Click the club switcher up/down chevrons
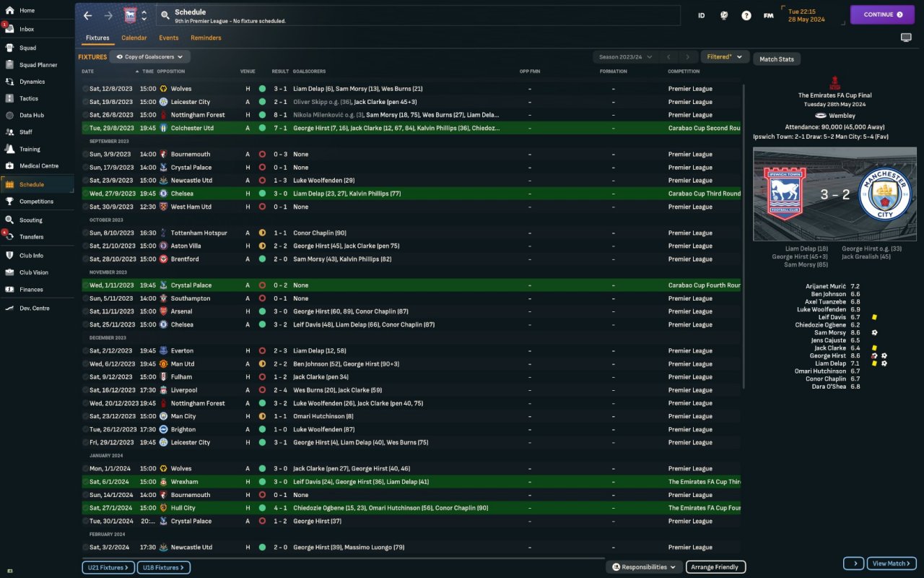 (x=144, y=15)
